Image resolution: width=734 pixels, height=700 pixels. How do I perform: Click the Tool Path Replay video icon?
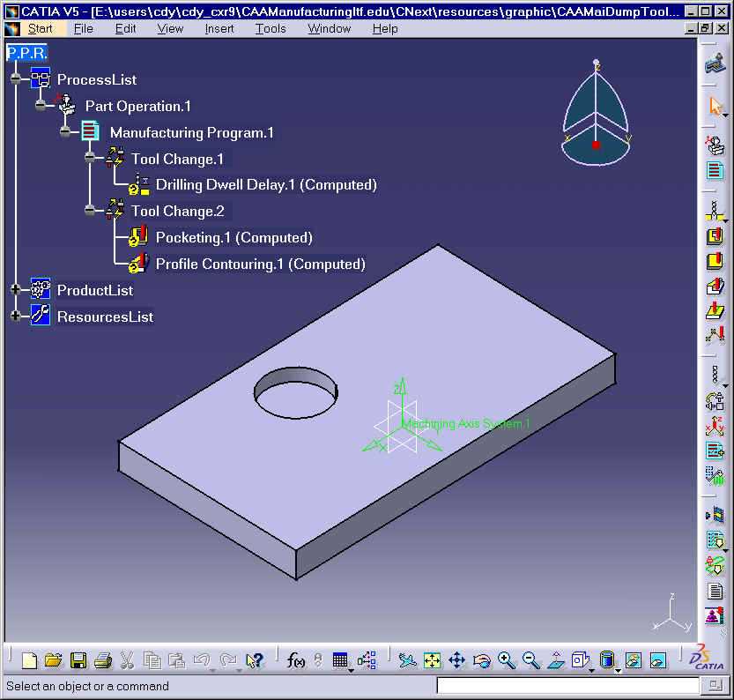click(715, 515)
